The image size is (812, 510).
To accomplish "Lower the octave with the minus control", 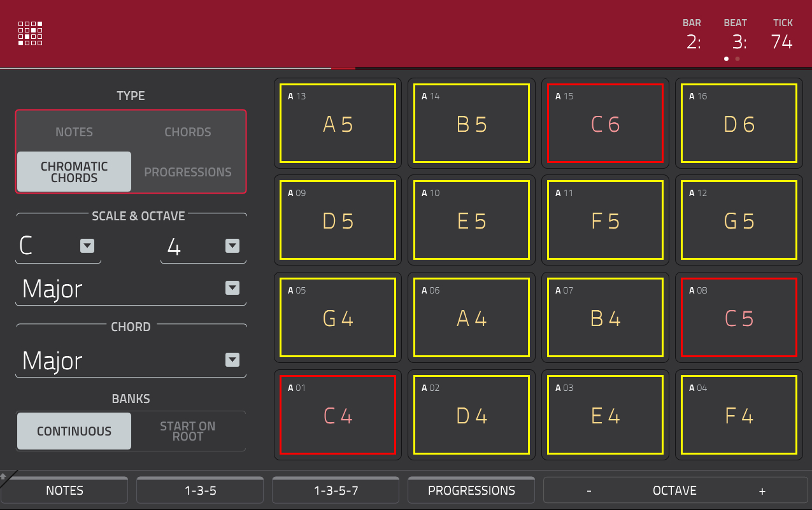I will [588, 490].
